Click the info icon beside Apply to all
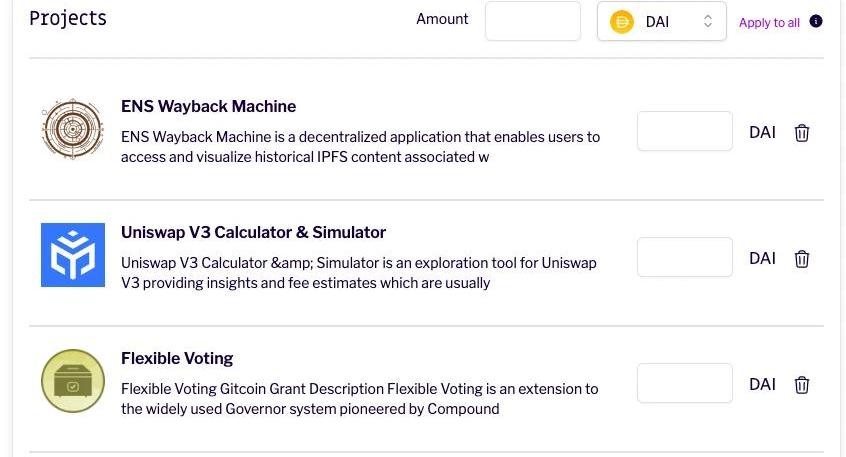846x457 pixels. [816, 22]
